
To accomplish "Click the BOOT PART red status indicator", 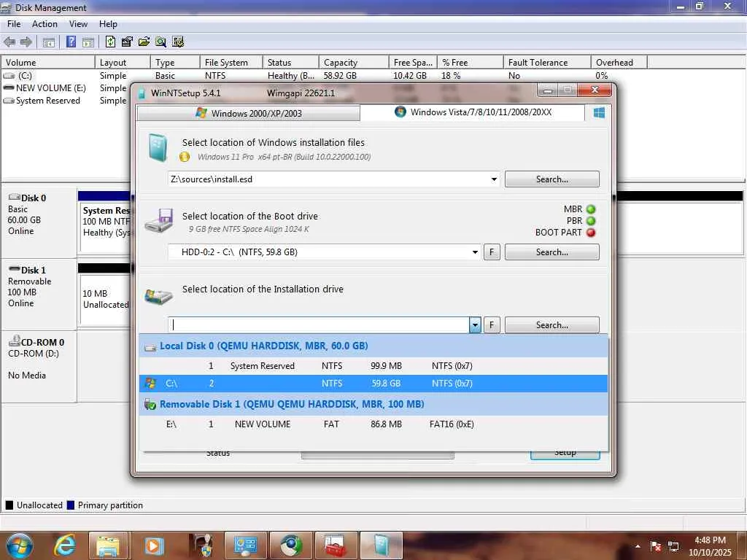I will point(591,233).
